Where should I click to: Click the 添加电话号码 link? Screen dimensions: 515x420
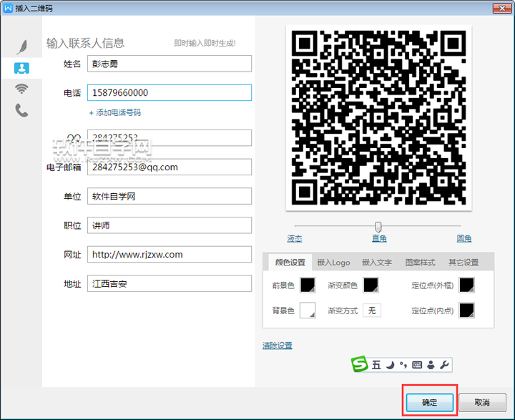[114, 112]
